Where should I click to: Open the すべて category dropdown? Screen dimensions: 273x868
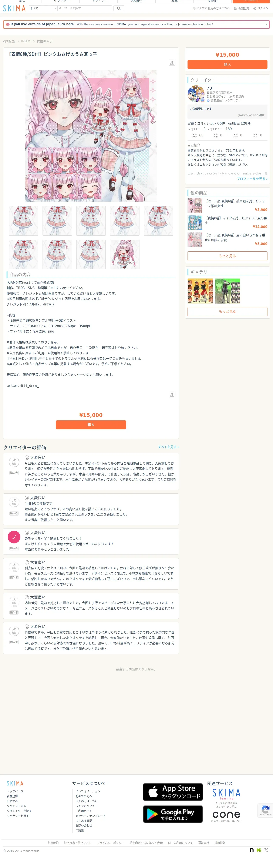[43, 9]
